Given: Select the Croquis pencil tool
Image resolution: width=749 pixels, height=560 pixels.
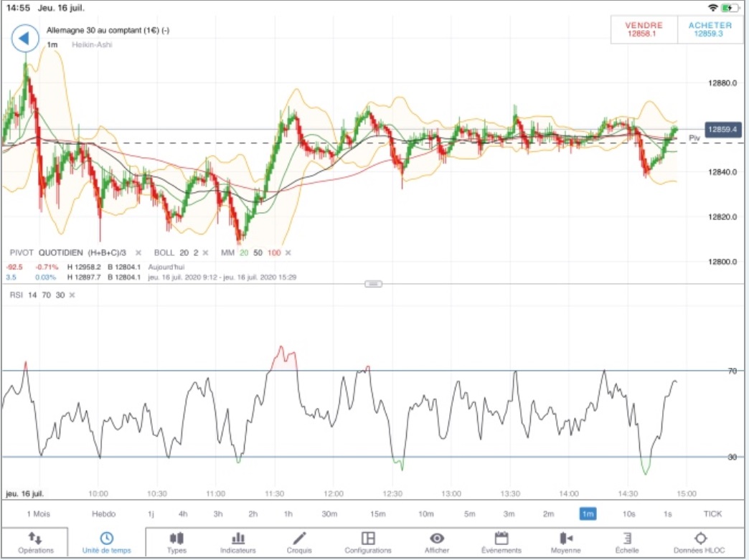Looking at the screenshot, I should click(x=299, y=538).
